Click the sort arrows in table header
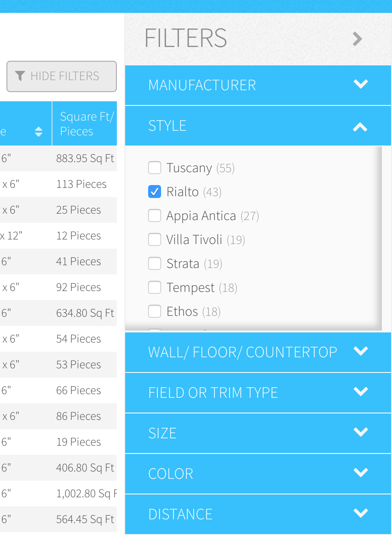392x535 pixels. coord(39,132)
